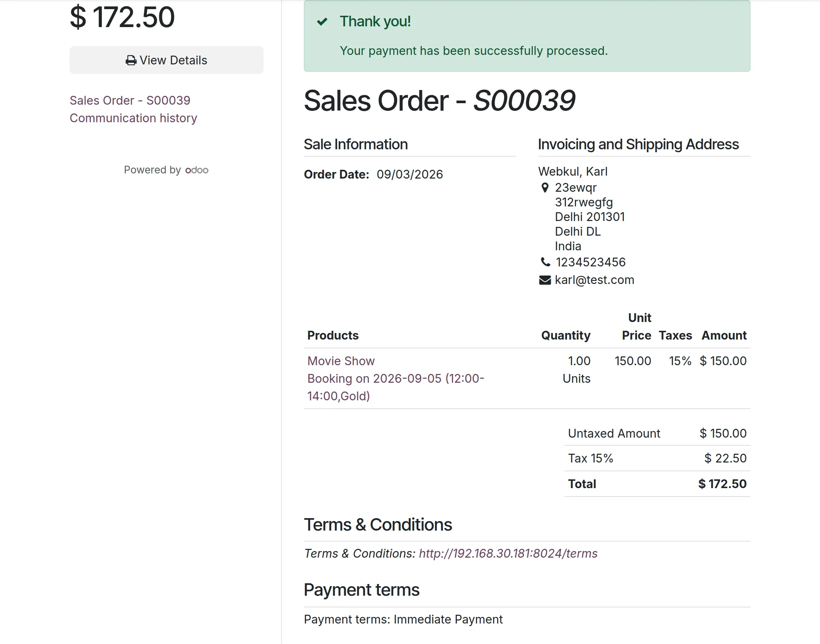Click the Products column header
Image resolution: width=820 pixels, height=644 pixels.
(x=333, y=335)
